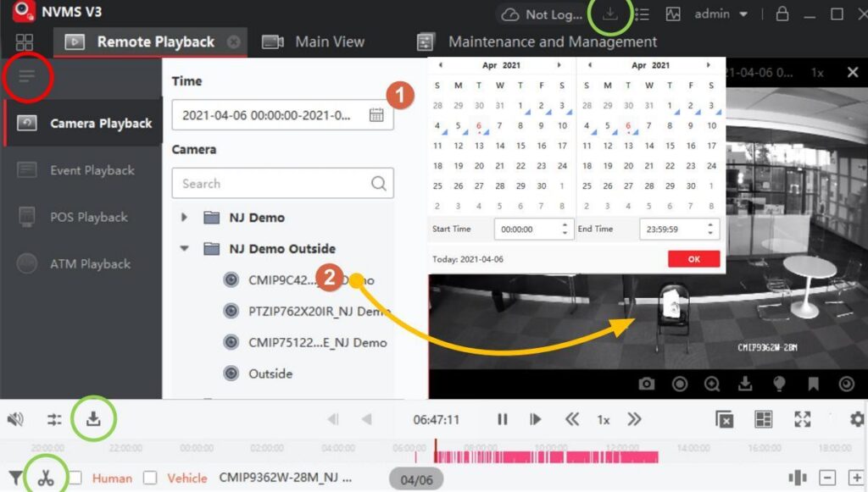This screenshot has height=492, width=868.
Task: Enter full screen mode
Action: (x=803, y=419)
